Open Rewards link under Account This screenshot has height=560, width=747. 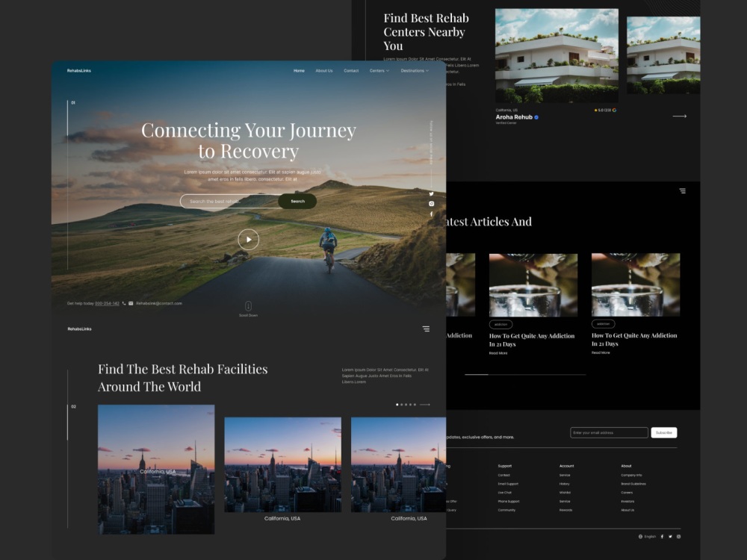(x=566, y=510)
